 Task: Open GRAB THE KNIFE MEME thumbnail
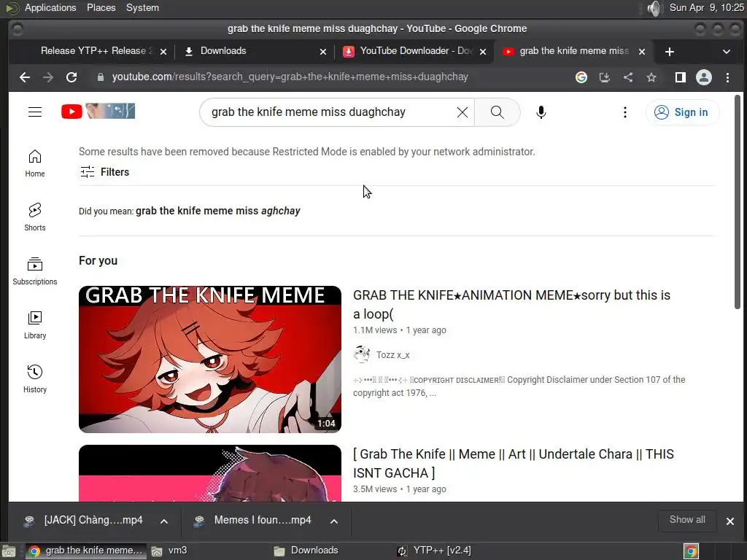209,359
